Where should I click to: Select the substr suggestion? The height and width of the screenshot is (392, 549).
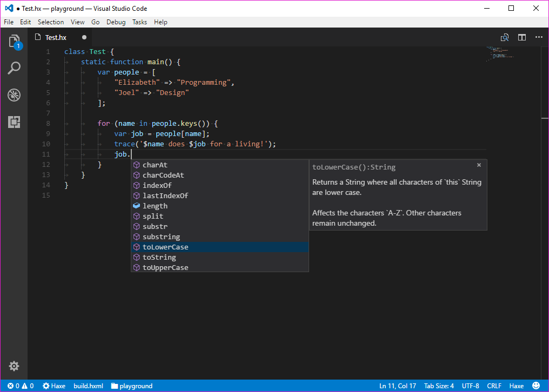[220, 226]
